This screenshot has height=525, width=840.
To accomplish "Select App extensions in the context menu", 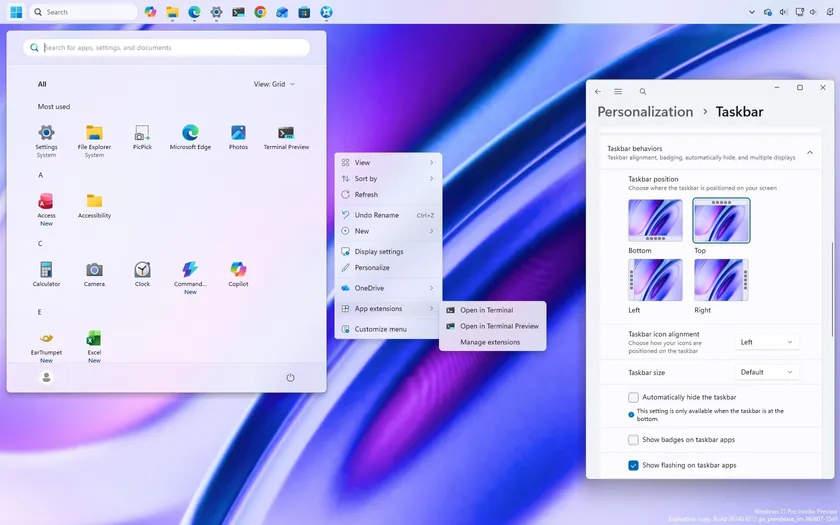I will (388, 309).
